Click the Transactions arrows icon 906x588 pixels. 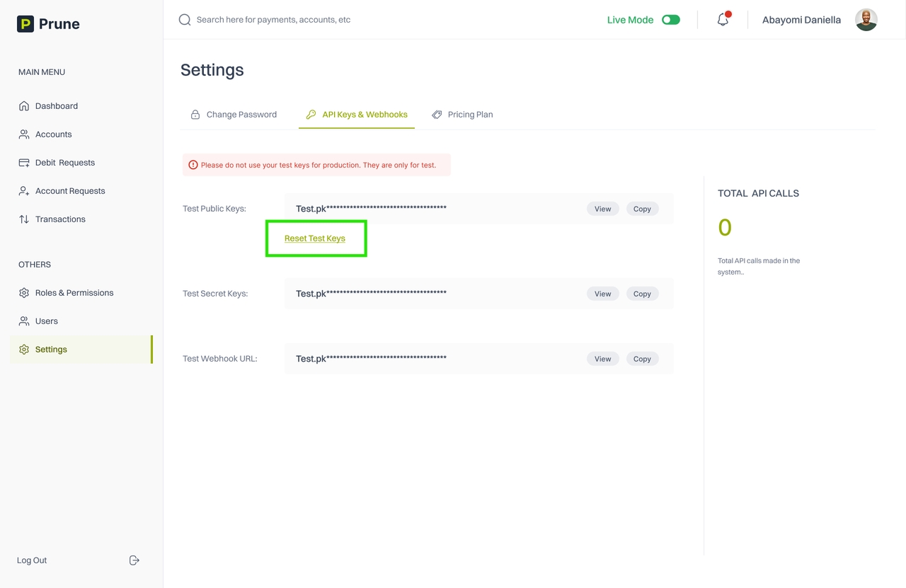coord(24,219)
